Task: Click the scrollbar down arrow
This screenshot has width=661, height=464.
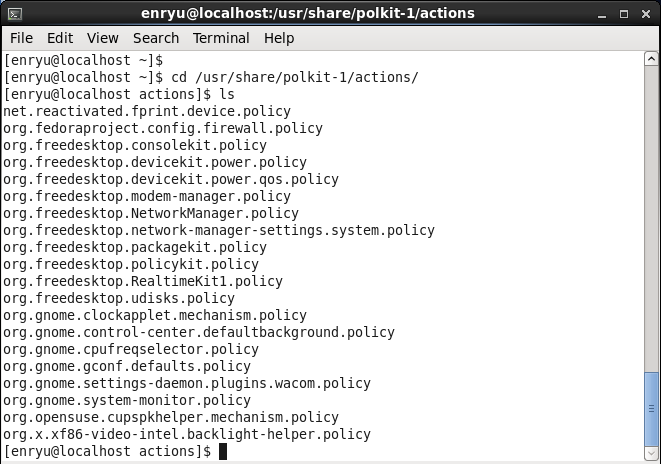Action: point(651,453)
